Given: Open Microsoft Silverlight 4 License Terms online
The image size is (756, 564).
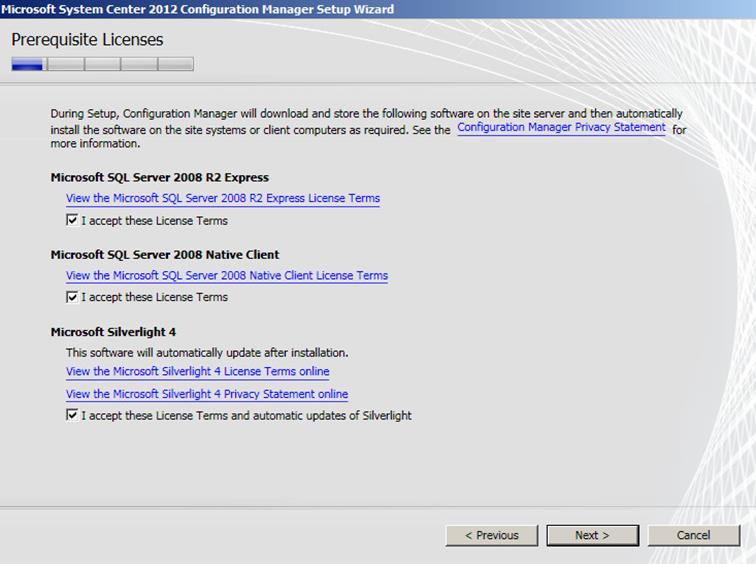Looking at the screenshot, I should click(198, 372).
